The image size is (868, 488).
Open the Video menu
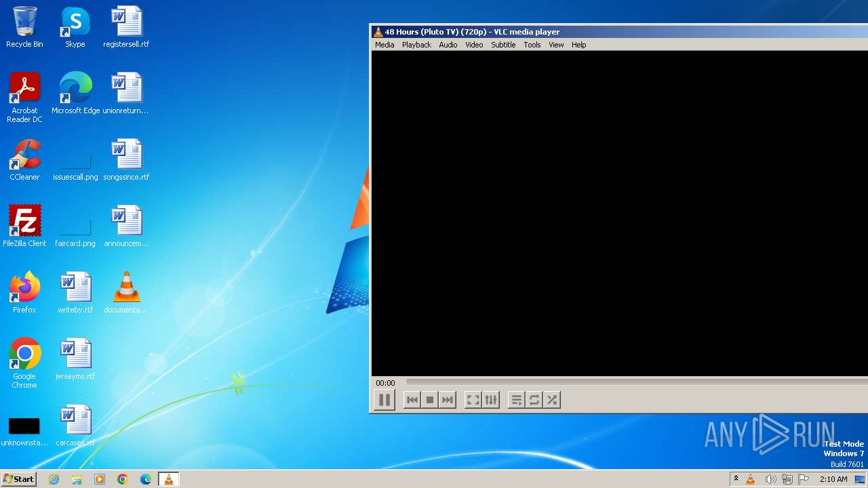click(x=474, y=45)
